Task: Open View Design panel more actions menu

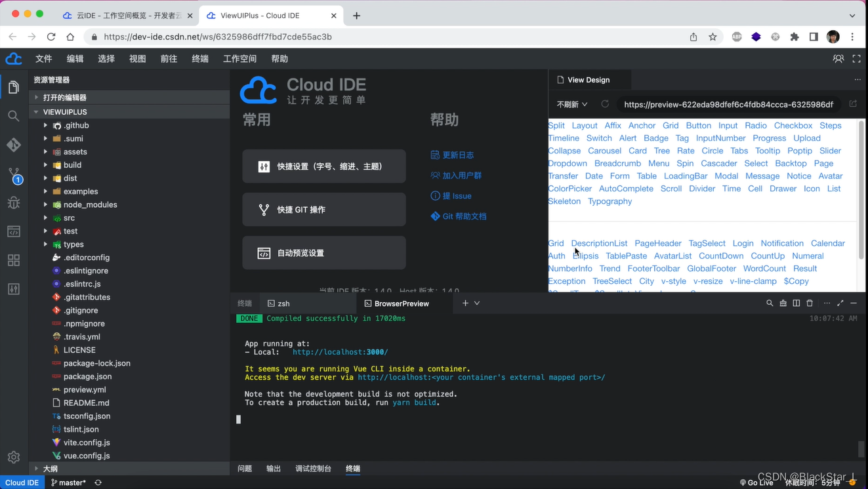Action: [x=858, y=80]
